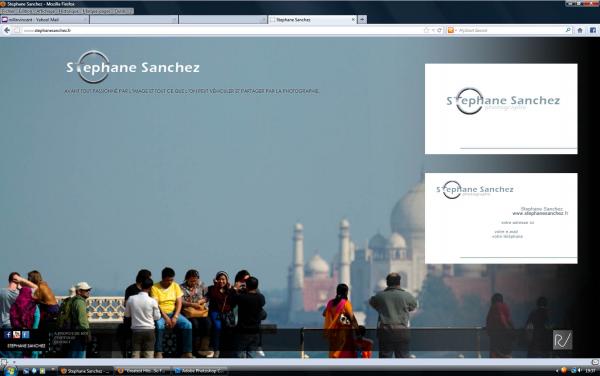This screenshot has width=600, height=376.
Task: Switch to the Yahoo! Mail tab
Action: [45, 20]
